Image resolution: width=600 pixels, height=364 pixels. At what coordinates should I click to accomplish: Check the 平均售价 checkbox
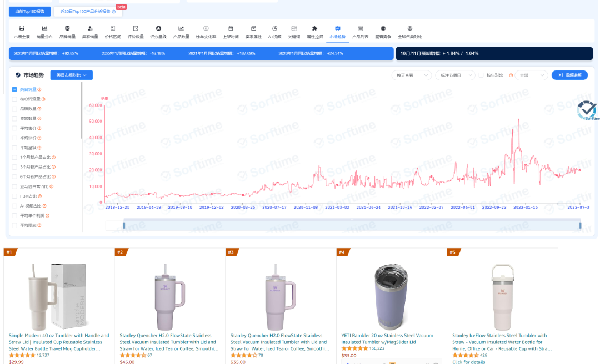coord(14,128)
